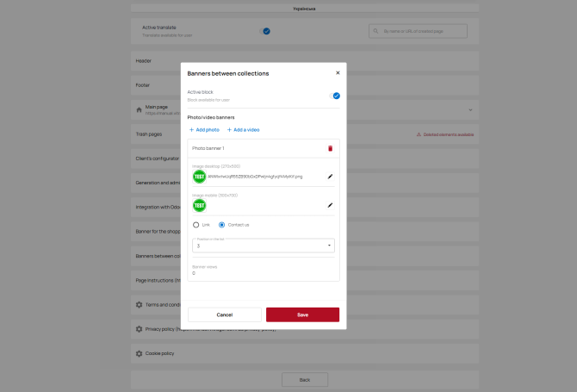Click Deleted elements available warning
577x392 pixels.
pyautogui.click(x=445, y=134)
